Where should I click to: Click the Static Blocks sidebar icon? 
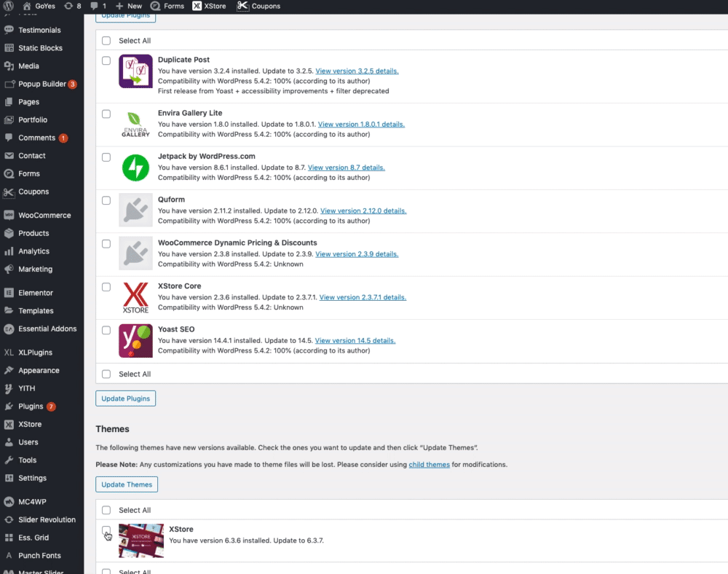(9, 48)
